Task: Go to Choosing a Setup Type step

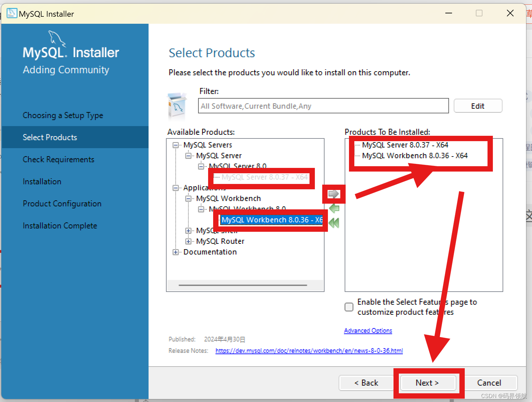Action: (x=63, y=115)
